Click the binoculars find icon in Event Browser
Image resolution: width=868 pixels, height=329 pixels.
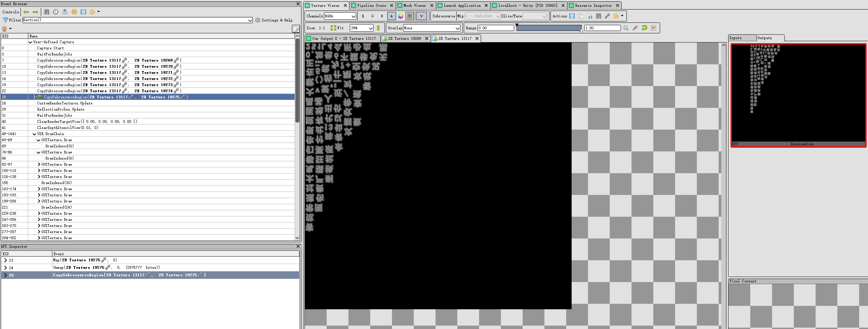(x=47, y=12)
